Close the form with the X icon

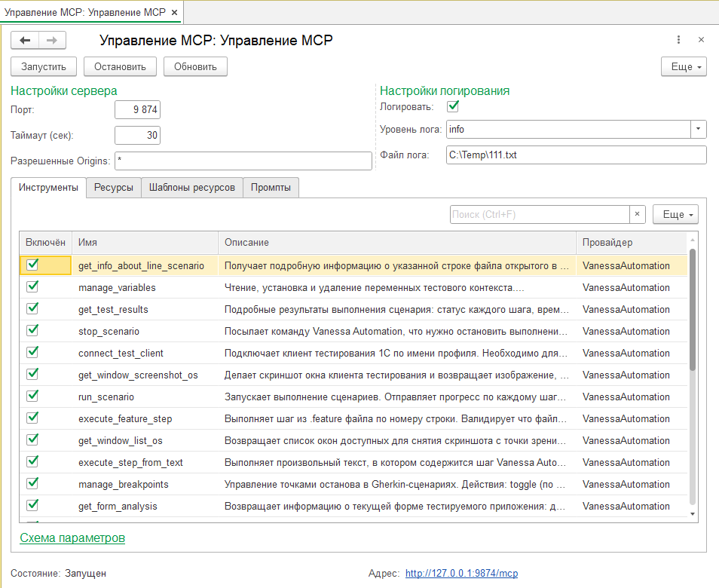[x=701, y=40]
